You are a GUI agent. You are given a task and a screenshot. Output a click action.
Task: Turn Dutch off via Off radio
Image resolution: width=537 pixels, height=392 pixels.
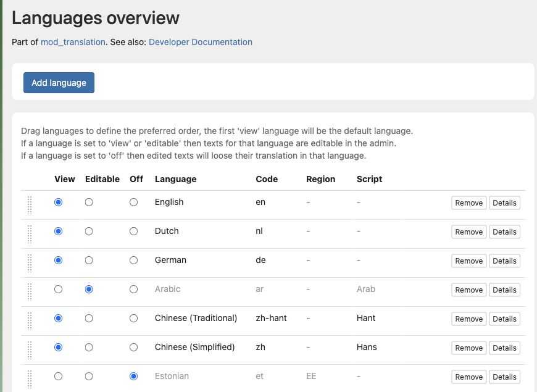[133, 231]
